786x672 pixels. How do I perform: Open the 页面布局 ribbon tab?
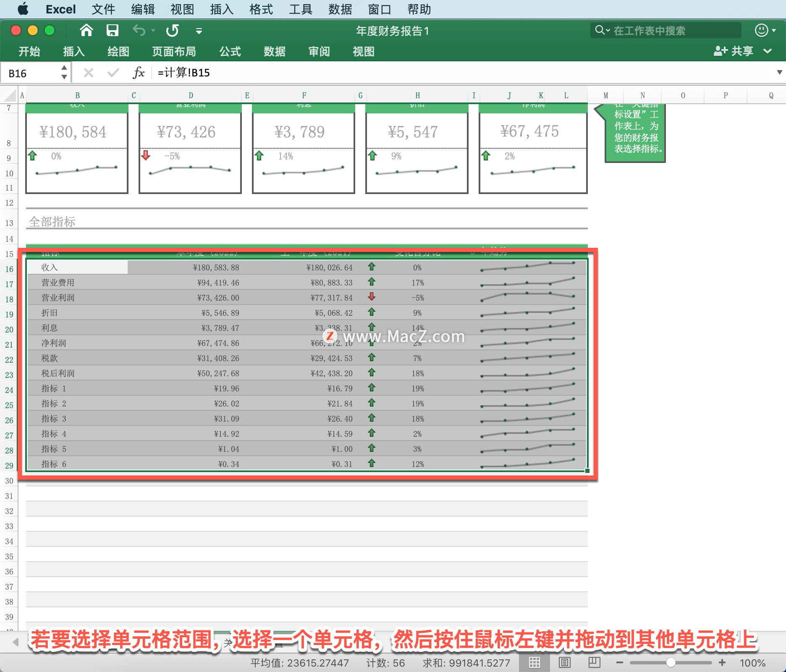174,51
